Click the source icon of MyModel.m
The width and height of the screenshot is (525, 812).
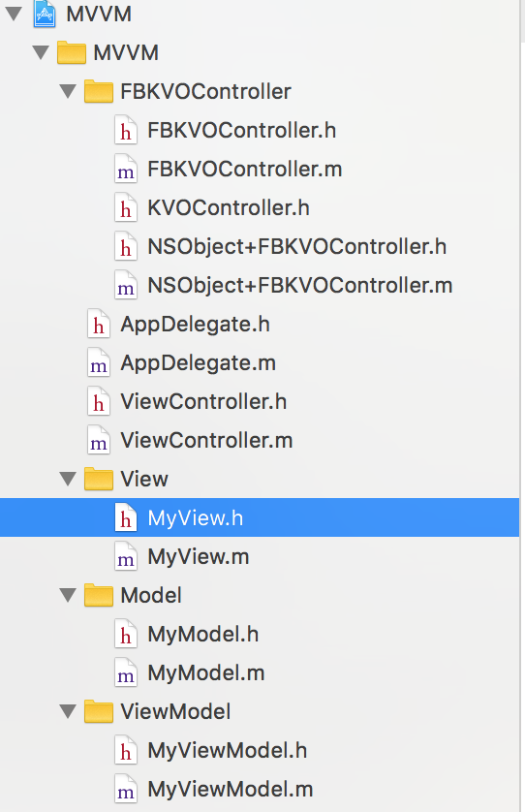[126, 673]
